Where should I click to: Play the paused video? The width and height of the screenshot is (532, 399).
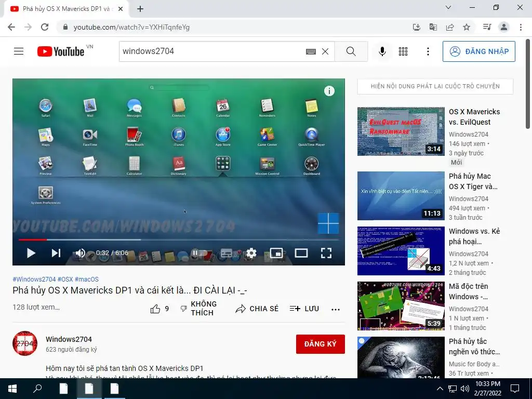(31, 253)
